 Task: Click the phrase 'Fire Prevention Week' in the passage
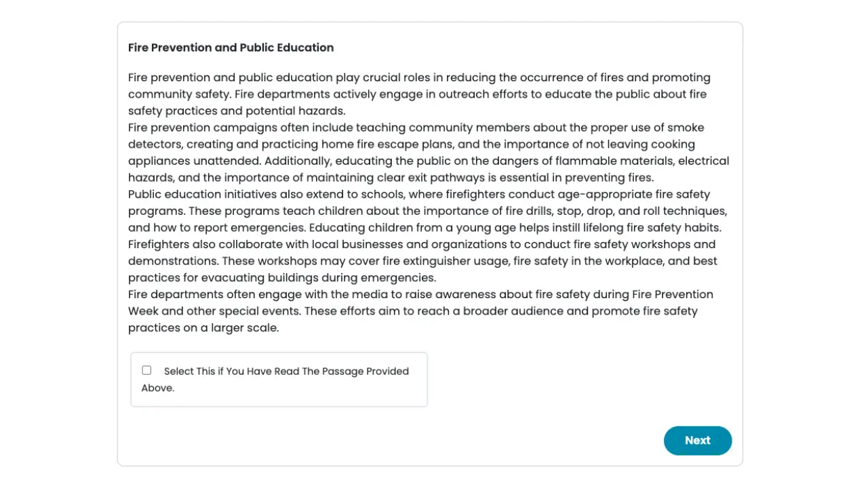[672, 295]
